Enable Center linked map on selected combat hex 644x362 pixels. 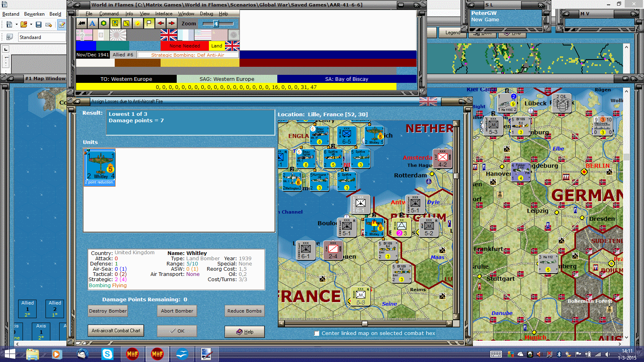(317, 333)
